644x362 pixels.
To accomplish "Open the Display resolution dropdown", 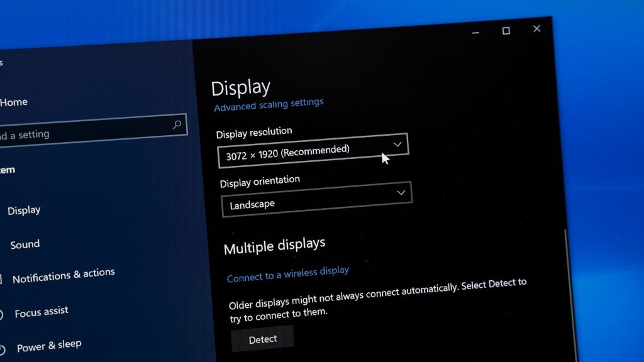I will tap(313, 151).
